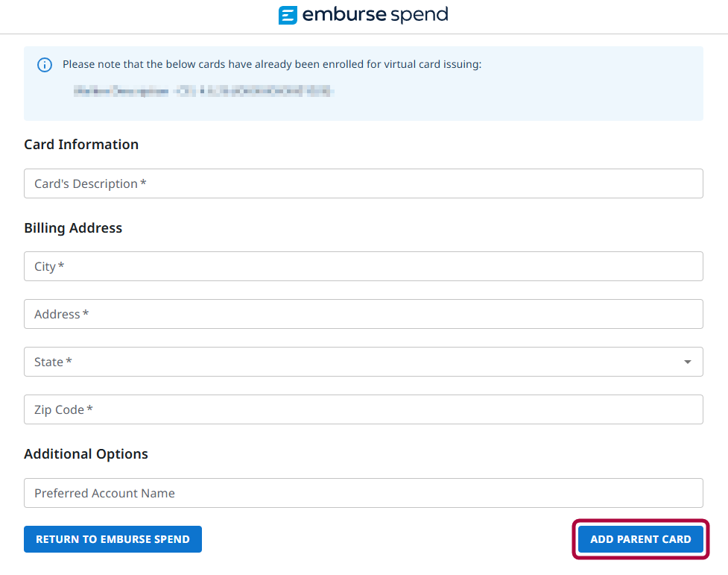
Task: Click the Billing Address section heading
Action: coord(72,227)
